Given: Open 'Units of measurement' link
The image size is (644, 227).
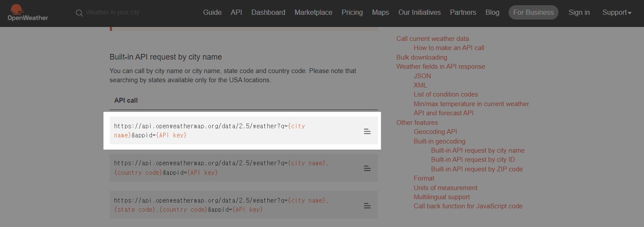Looking at the screenshot, I should pos(445,188).
